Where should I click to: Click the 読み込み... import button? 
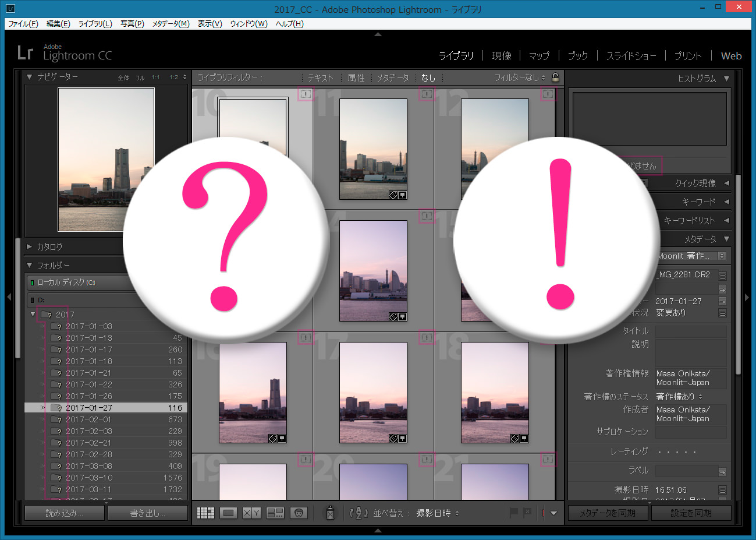point(65,513)
